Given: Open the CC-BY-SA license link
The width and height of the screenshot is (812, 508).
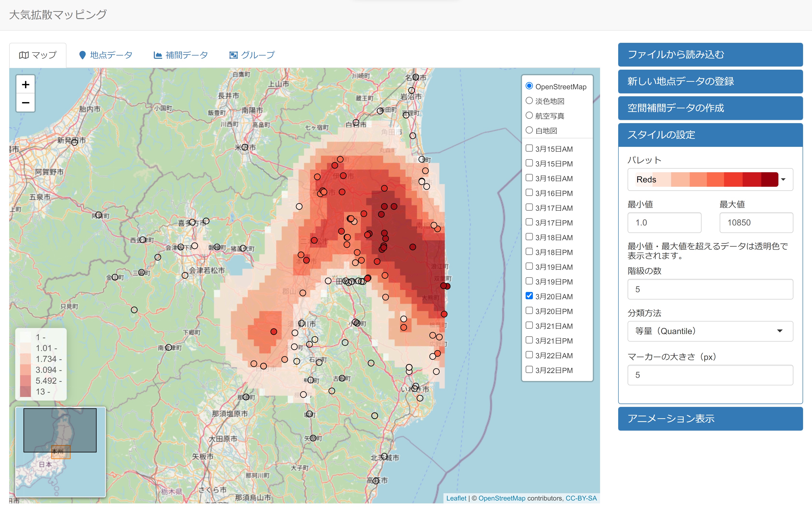Looking at the screenshot, I should point(581,498).
